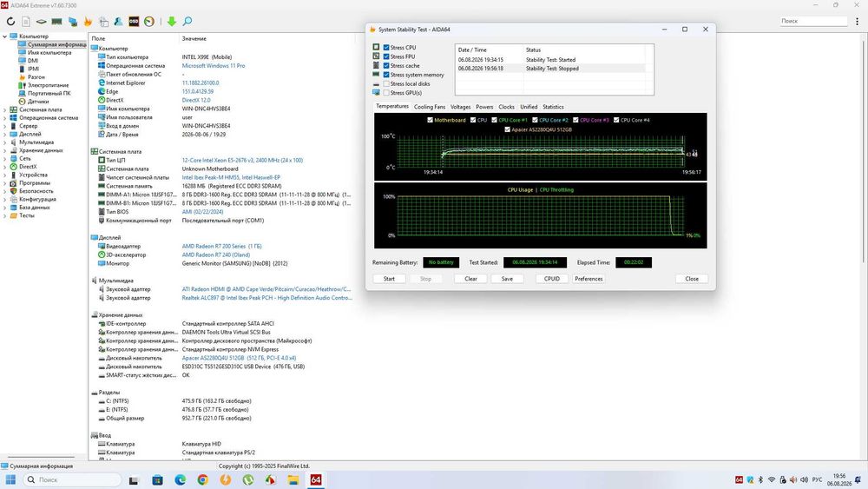This screenshot has width=868, height=489.
Task: Open the OSD panel icon in the toolbar
Action: pos(134,22)
